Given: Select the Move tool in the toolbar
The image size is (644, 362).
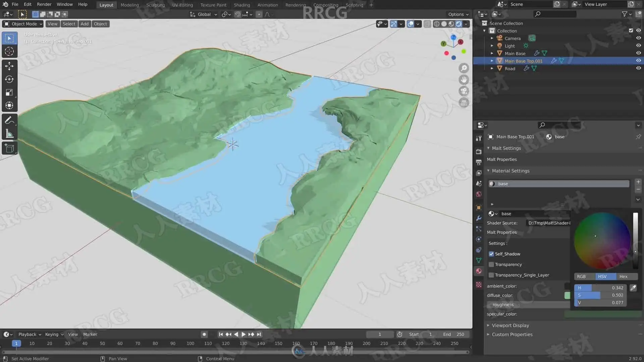Looking at the screenshot, I should 9,66.
